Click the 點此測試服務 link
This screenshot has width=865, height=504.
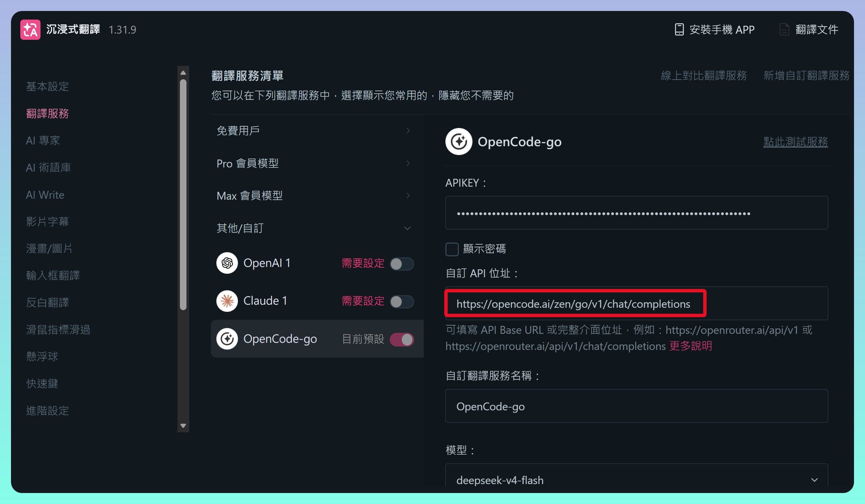[796, 142]
